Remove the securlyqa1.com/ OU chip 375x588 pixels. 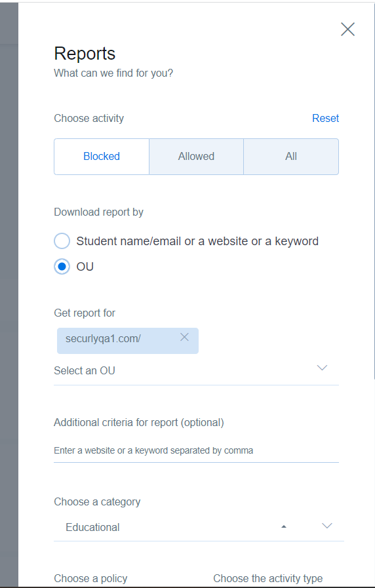pyautogui.click(x=184, y=337)
